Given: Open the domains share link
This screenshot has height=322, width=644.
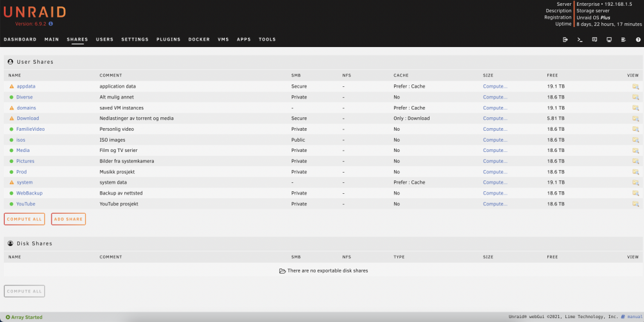Looking at the screenshot, I should 26,108.
